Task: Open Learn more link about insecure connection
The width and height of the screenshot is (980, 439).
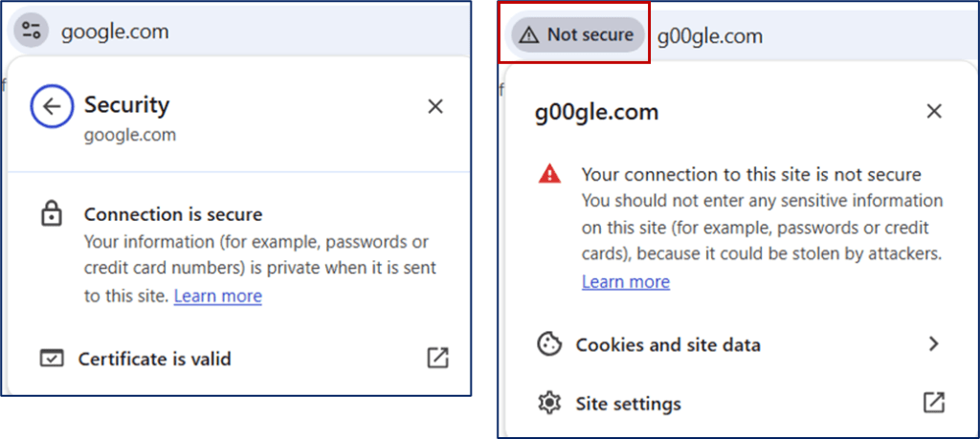Action: click(625, 281)
